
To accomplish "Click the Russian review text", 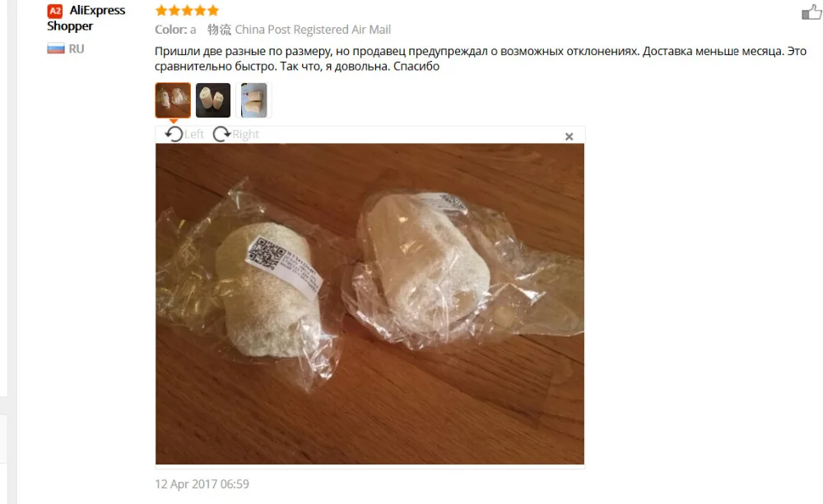I will pos(481,58).
